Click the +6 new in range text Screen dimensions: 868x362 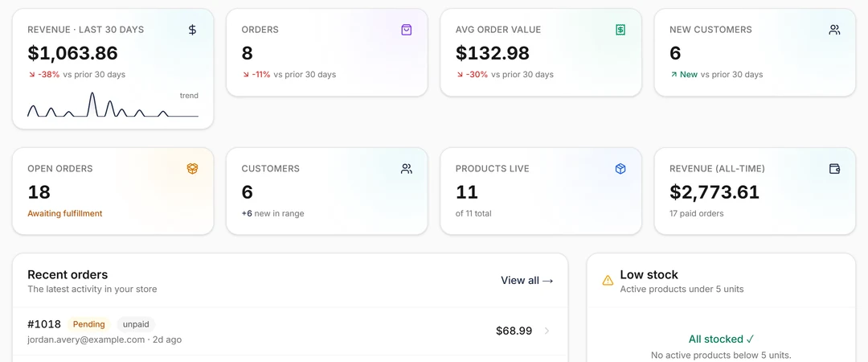(273, 213)
